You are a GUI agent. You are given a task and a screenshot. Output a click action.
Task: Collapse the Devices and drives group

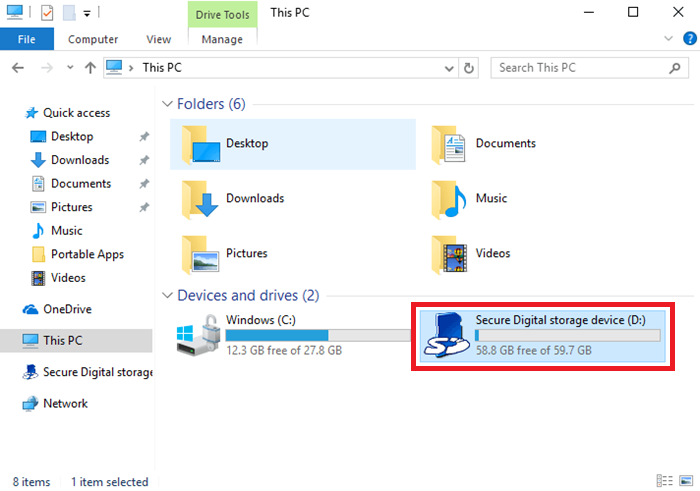click(166, 296)
